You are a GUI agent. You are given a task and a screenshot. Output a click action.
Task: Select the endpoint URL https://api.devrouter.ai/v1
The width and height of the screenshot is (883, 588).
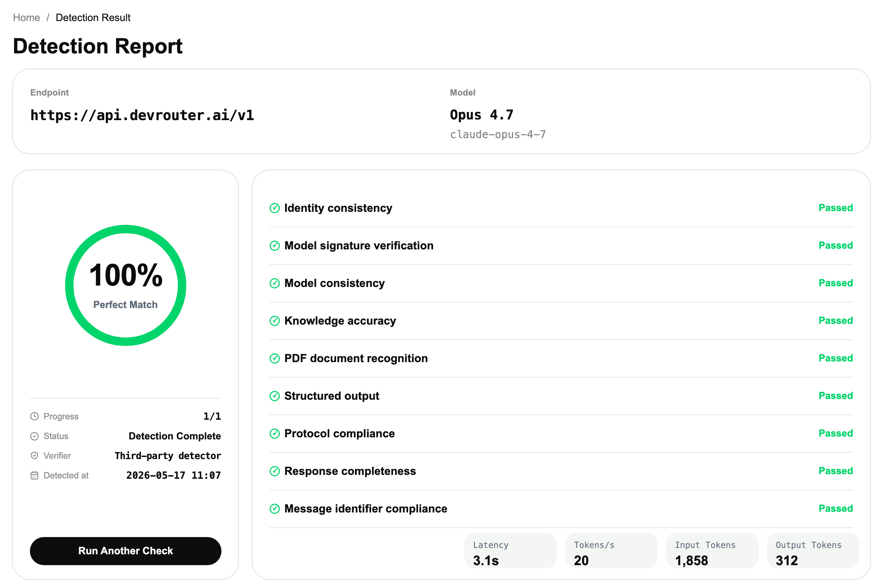(142, 115)
